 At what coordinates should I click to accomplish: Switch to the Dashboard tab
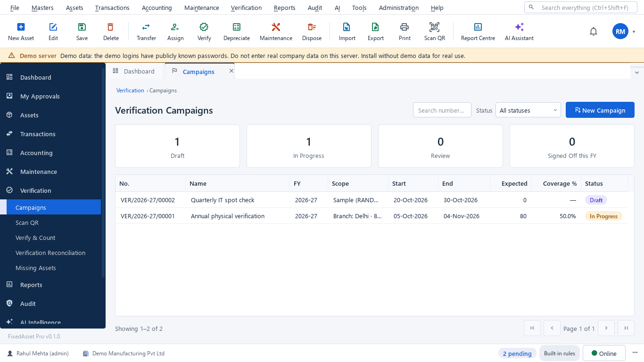tap(134, 71)
